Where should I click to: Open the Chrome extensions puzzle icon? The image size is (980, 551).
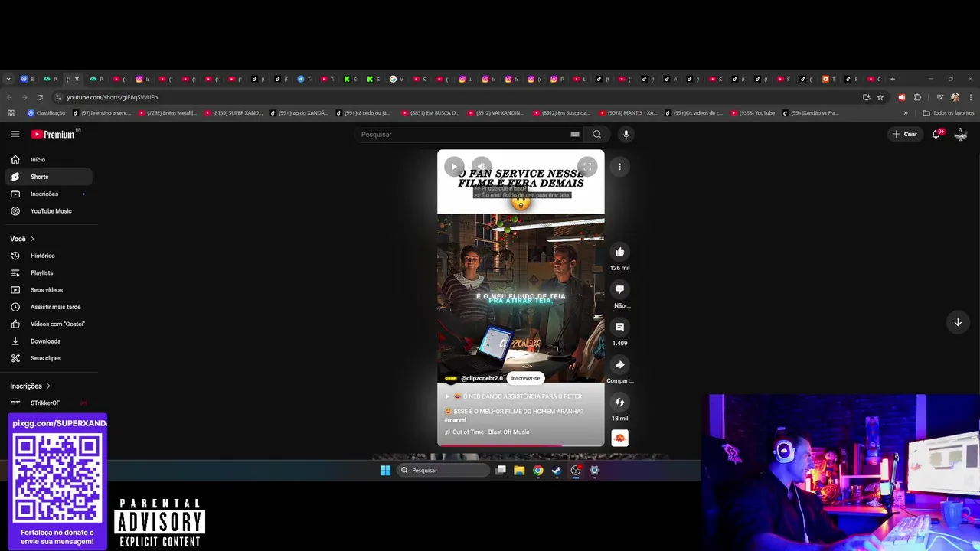coord(917,97)
